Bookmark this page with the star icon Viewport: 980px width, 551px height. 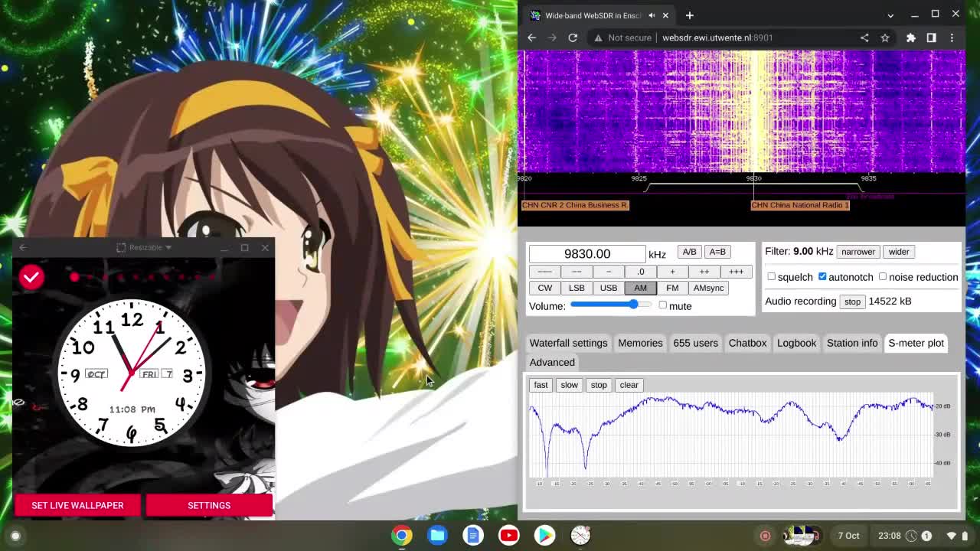point(885,37)
